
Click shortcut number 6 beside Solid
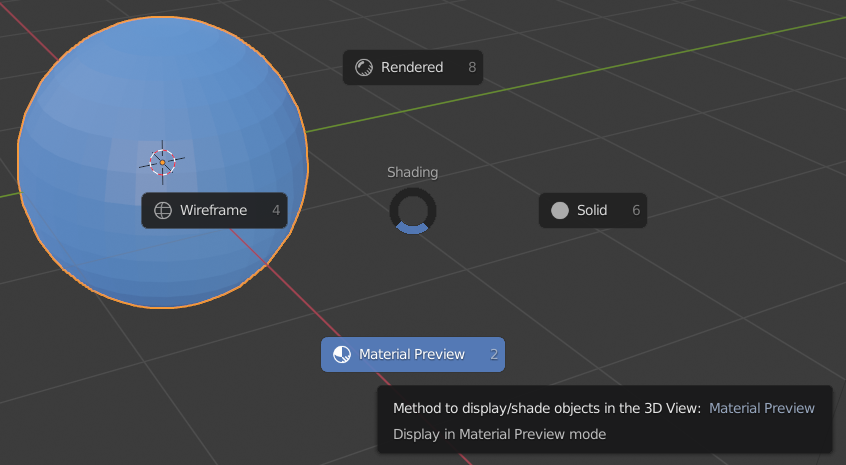coord(636,210)
